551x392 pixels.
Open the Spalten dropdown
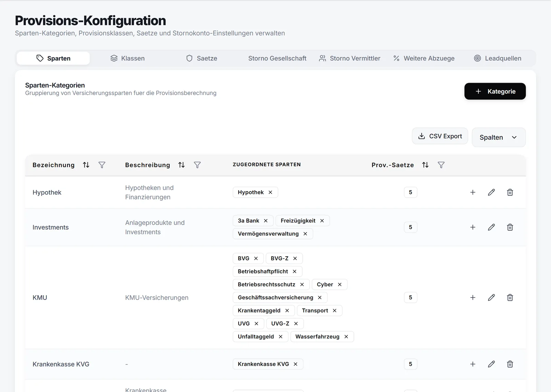click(498, 137)
